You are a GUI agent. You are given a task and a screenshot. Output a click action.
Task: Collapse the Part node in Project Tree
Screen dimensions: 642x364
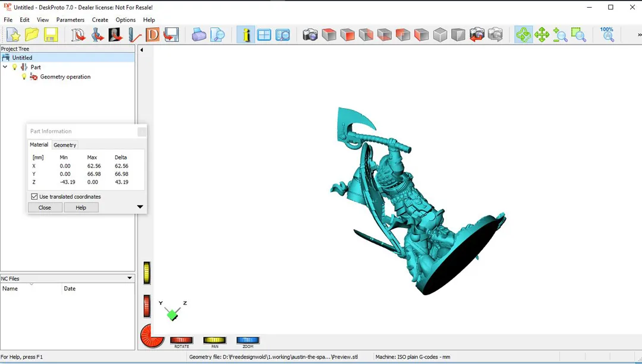pyautogui.click(x=5, y=67)
